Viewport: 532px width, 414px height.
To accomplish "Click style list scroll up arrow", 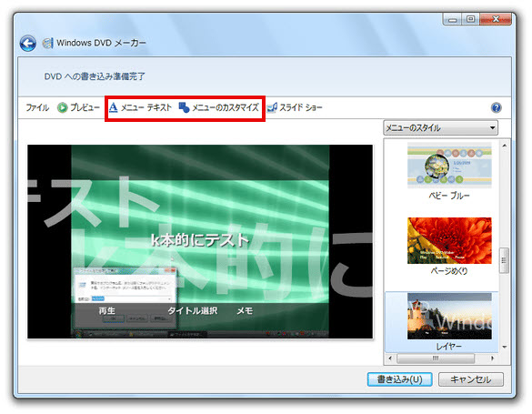I will click(x=505, y=146).
